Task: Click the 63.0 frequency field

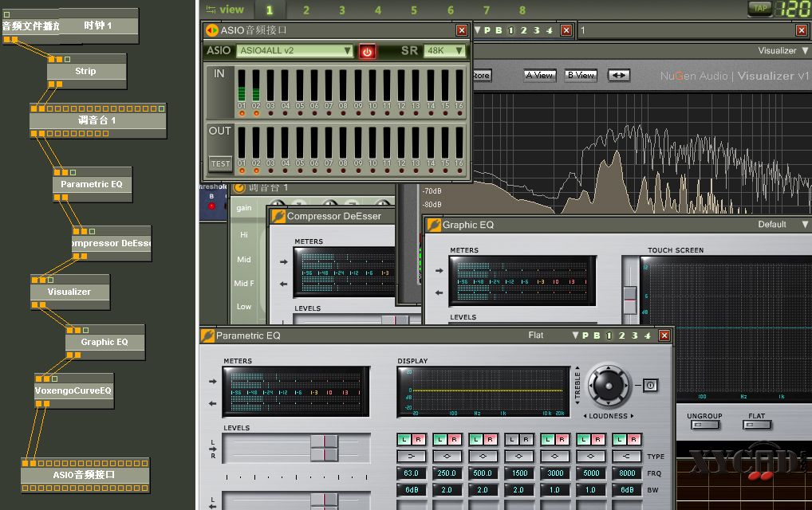Action: 411,473
